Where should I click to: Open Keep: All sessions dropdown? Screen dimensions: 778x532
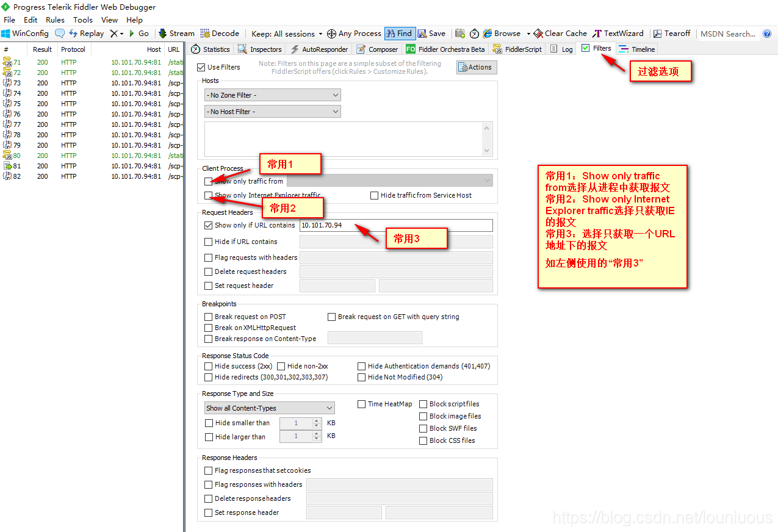pos(287,34)
